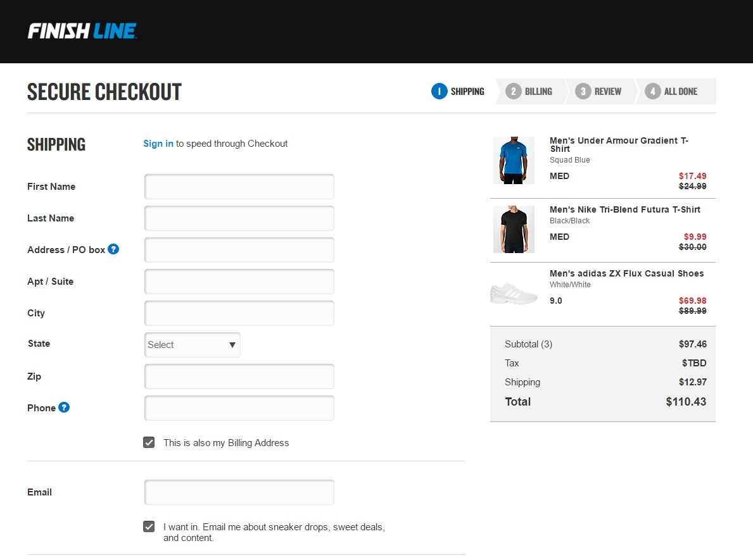Viewport: 753px width, 560px height.
Task: Click the step 3 Review circle icon
Action: coord(583,91)
